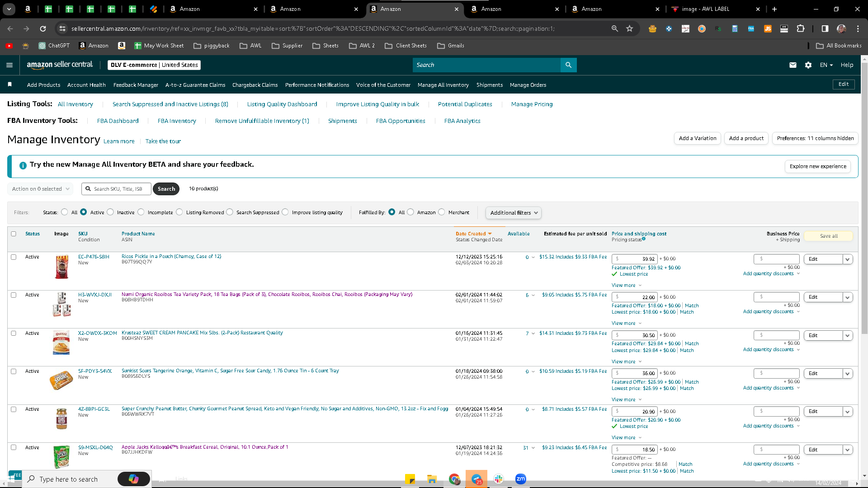Select Fulfilled By Merchant radio button
This screenshot has height=488, width=868.
tap(442, 212)
